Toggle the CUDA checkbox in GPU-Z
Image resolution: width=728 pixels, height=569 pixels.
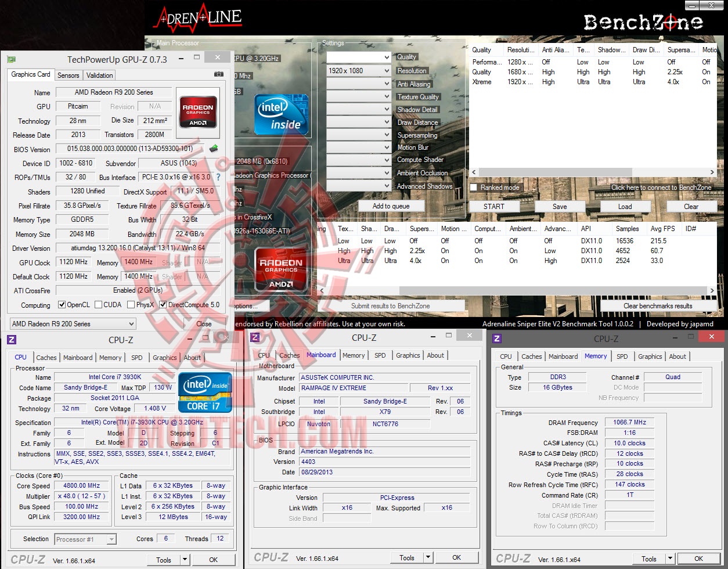tap(98, 305)
